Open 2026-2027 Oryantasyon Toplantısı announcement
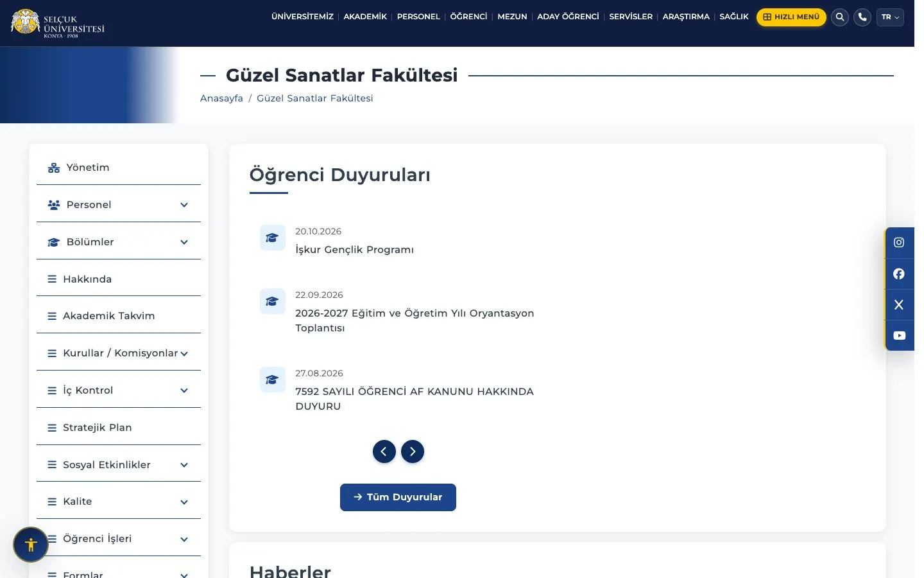 tap(415, 320)
